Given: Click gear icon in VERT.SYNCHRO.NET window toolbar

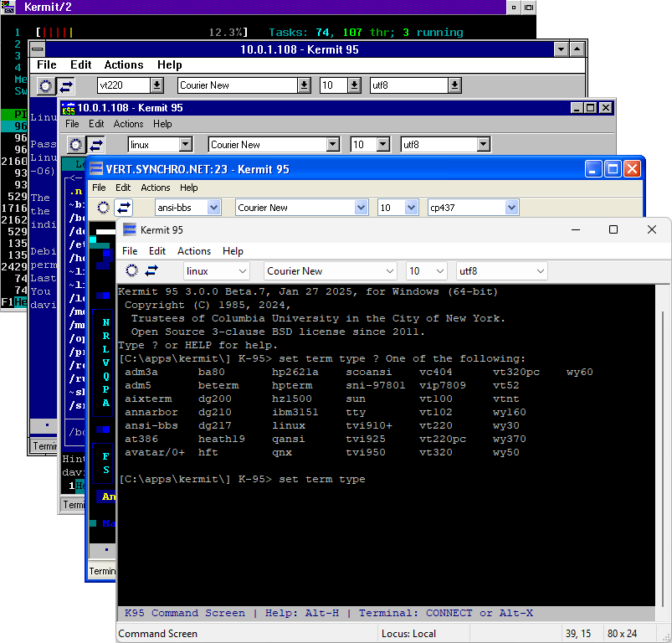Looking at the screenshot, I should click(x=103, y=208).
